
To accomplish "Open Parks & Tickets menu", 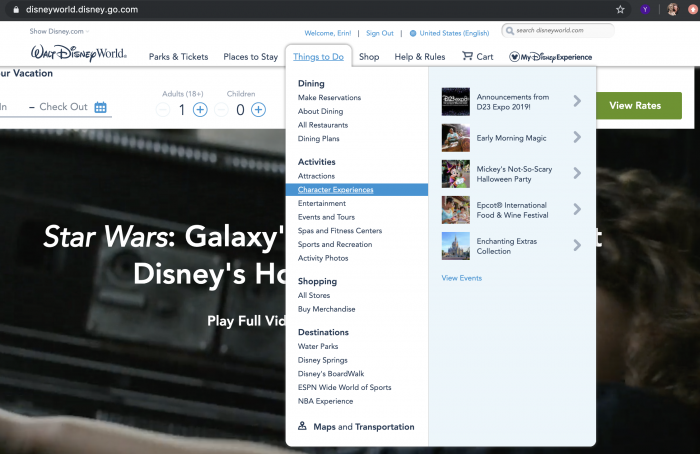I will click(179, 57).
